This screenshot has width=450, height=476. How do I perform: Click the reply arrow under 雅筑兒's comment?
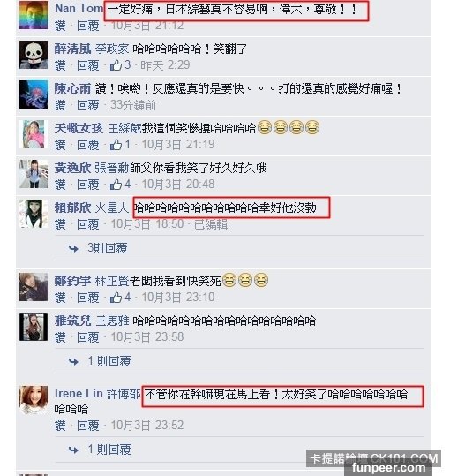click(x=73, y=361)
